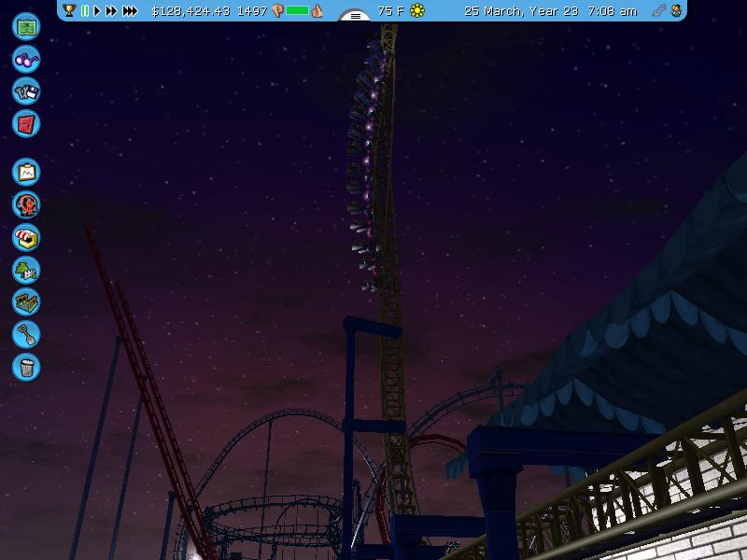Open the finances from $128,424.43
Viewport: 747px width, 560px height.
pos(190,11)
